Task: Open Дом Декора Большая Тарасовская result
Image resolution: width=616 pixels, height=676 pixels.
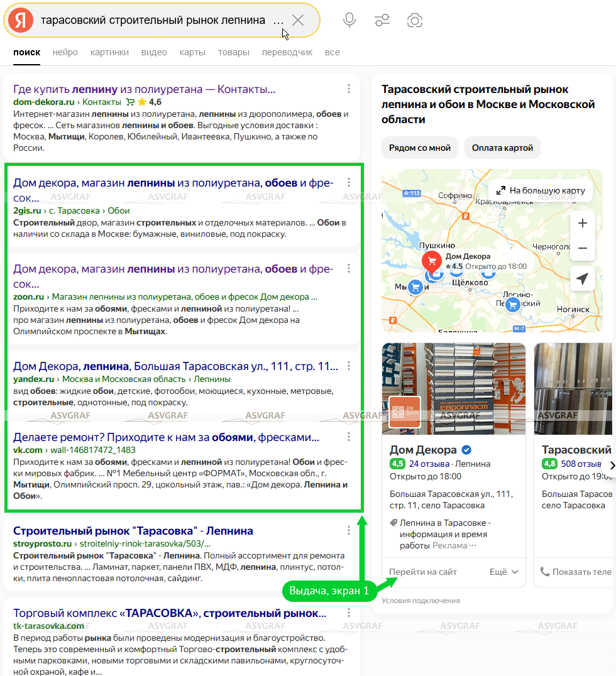Action: [175, 366]
